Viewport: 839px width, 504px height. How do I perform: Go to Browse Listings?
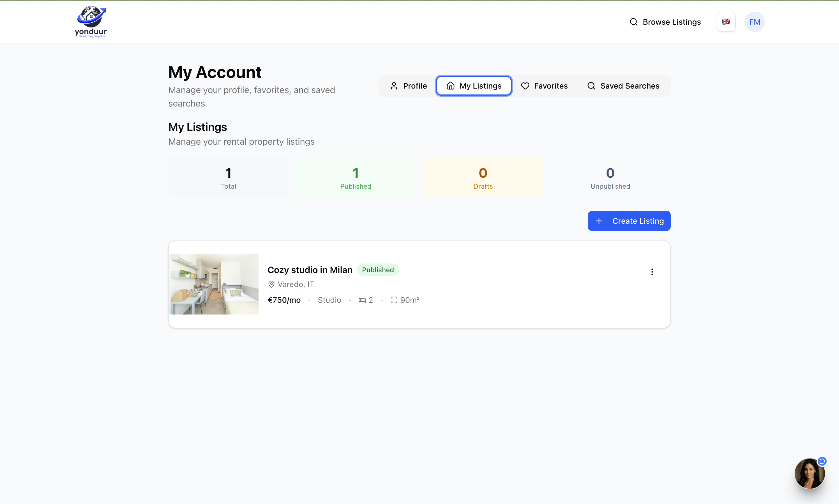671,22
